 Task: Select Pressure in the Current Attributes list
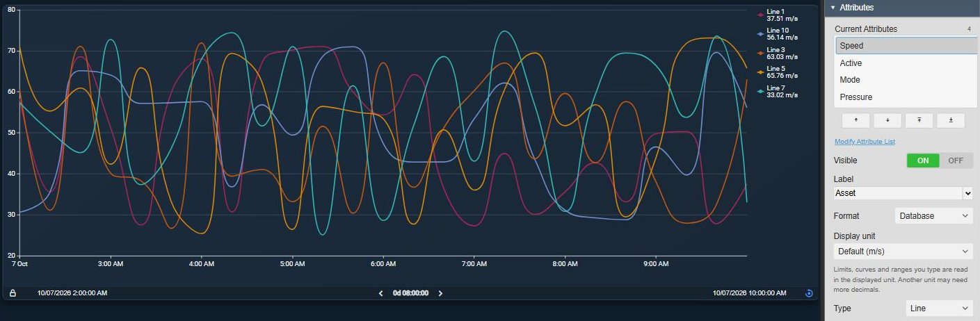coord(906,97)
